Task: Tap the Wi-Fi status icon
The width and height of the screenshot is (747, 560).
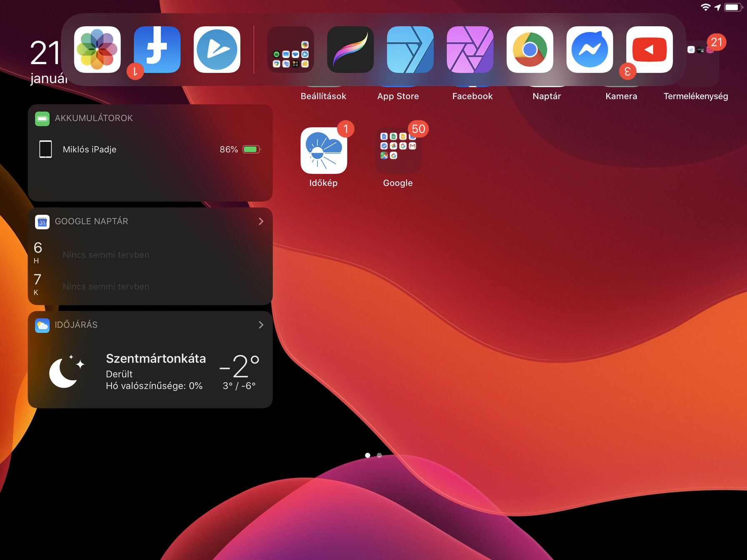Action: [705, 7]
